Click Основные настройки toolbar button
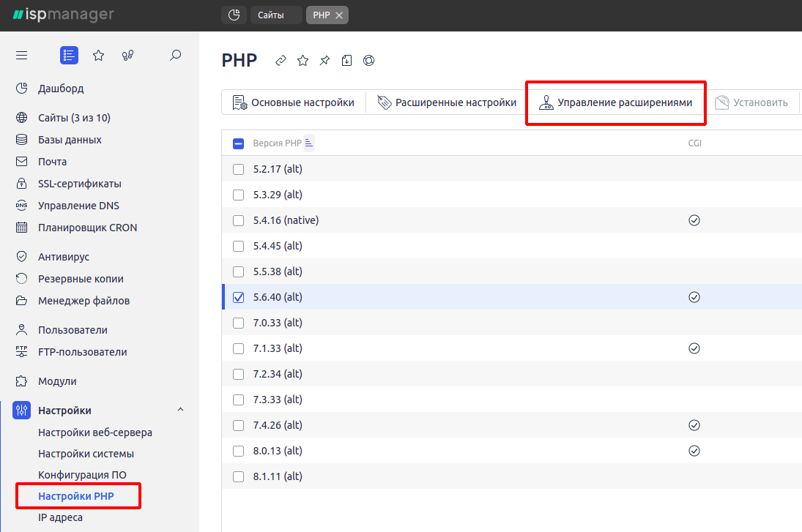Viewport: 802px width, 532px height. [294, 102]
